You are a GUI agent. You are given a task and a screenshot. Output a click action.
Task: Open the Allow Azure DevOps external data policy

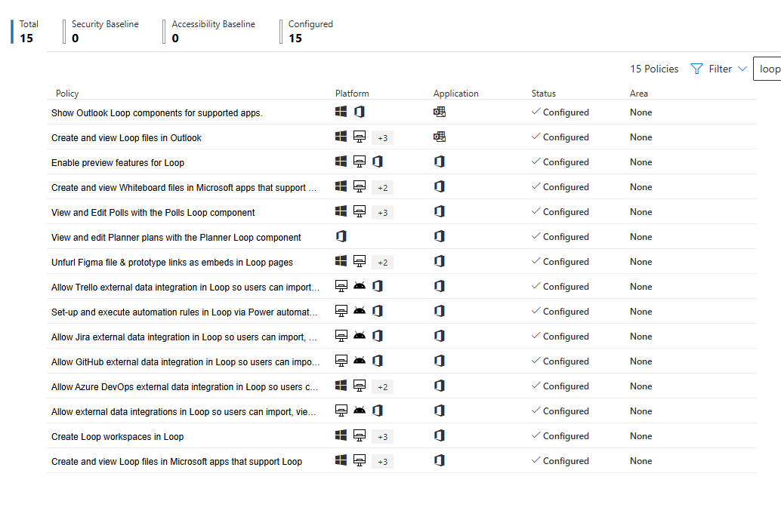click(184, 386)
